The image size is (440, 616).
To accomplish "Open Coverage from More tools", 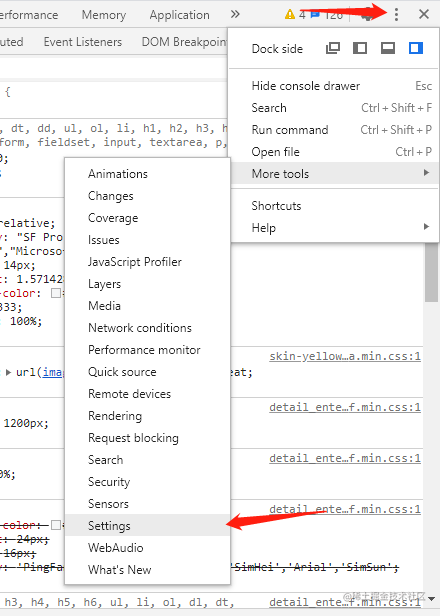I will point(148,218).
